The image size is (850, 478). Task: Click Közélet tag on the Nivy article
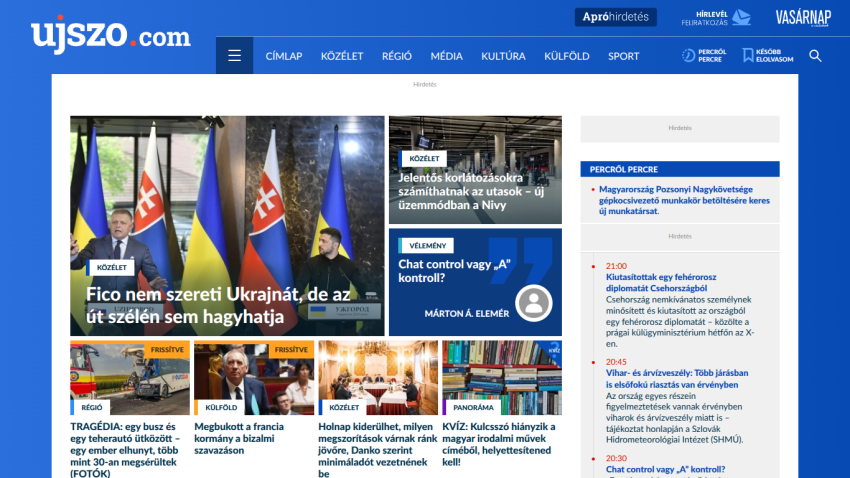(424, 159)
